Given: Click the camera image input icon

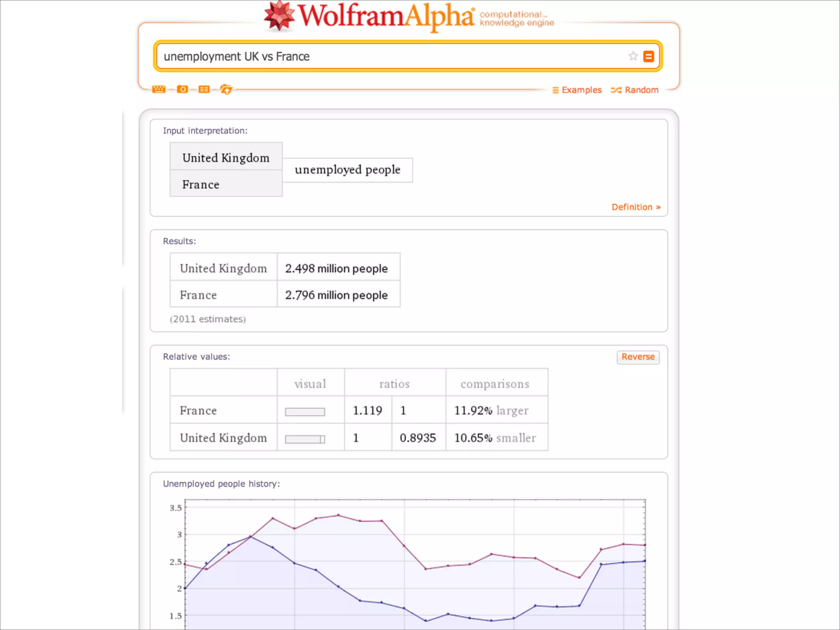Looking at the screenshot, I should point(182,89).
